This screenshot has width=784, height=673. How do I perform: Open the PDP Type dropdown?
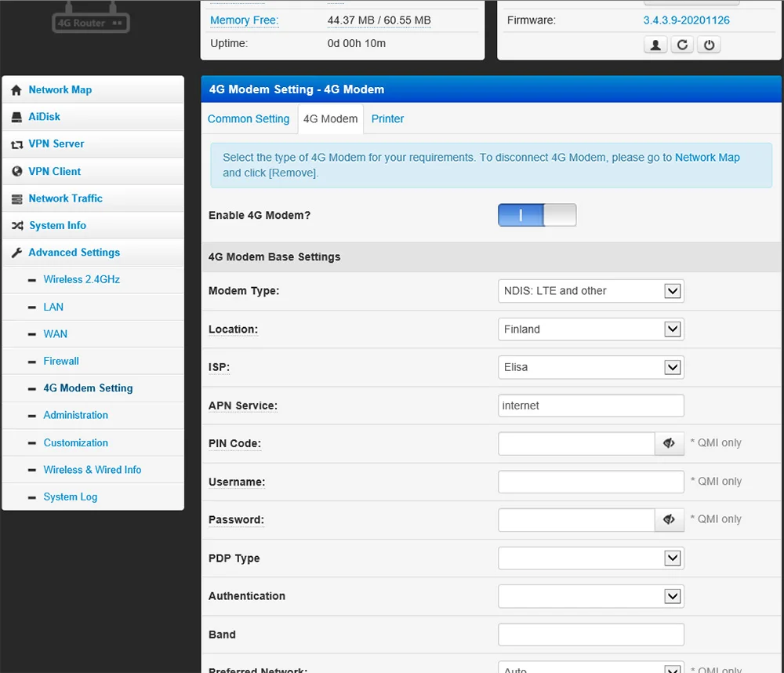[591, 558]
